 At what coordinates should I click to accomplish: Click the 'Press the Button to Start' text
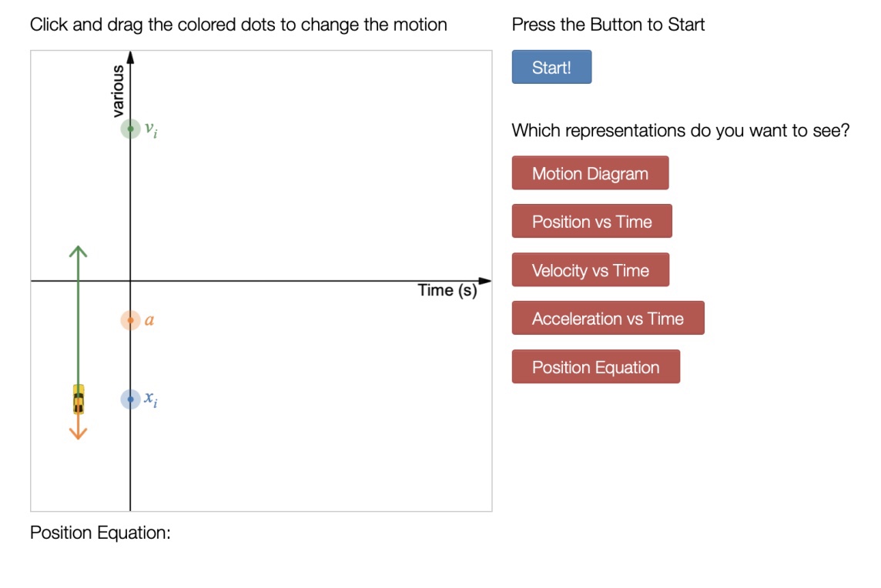[608, 25]
